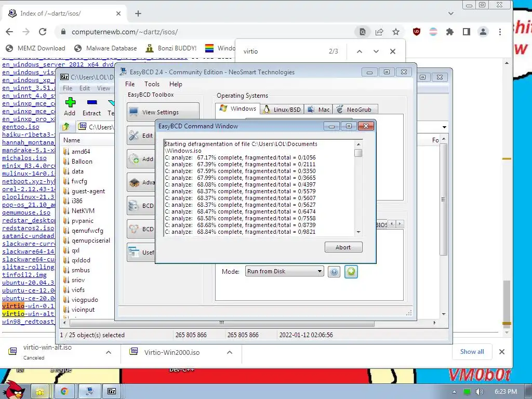The image size is (532, 399).
Task: Click the Chrome back arrow
Action: pos(9,32)
